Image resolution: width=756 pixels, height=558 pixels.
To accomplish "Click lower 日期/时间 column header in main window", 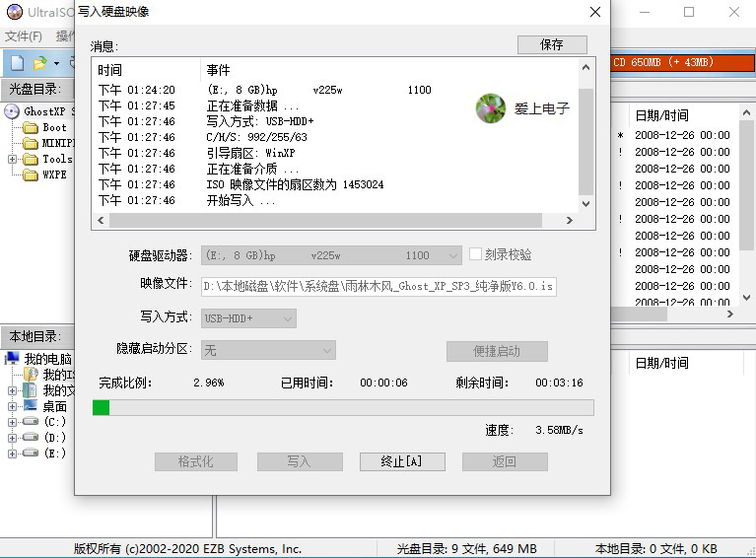I will tap(661, 363).
